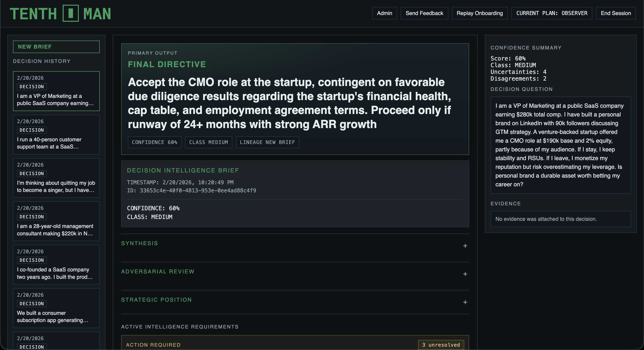Screen dimensions: 644x350
Task: Start a New Brief
Action: point(56,47)
